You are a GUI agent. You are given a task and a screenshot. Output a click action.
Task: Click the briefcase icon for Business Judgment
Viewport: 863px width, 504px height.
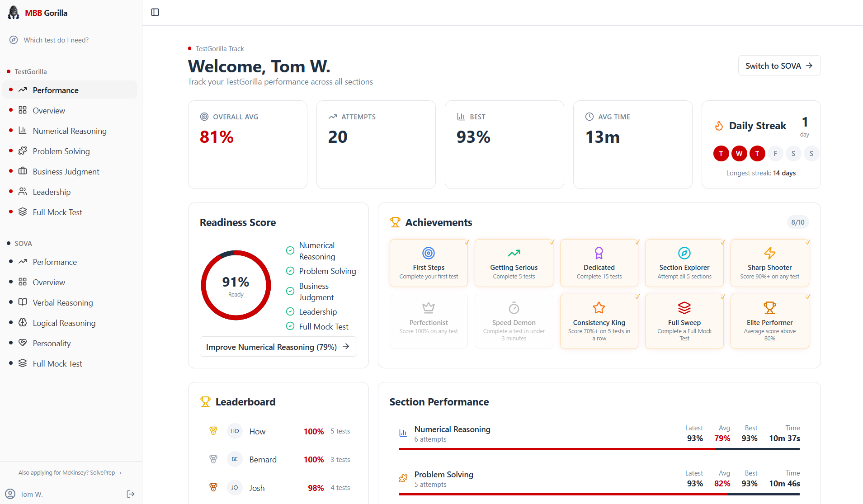pos(23,171)
